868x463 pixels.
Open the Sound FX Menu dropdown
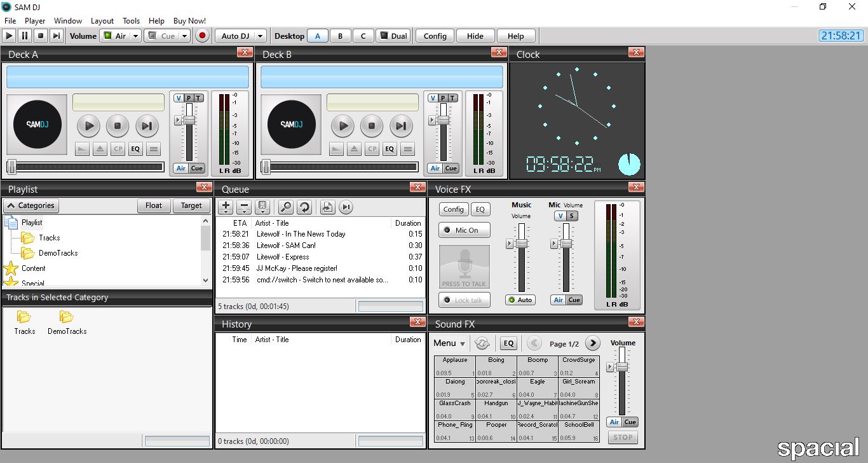(x=449, y=343)
